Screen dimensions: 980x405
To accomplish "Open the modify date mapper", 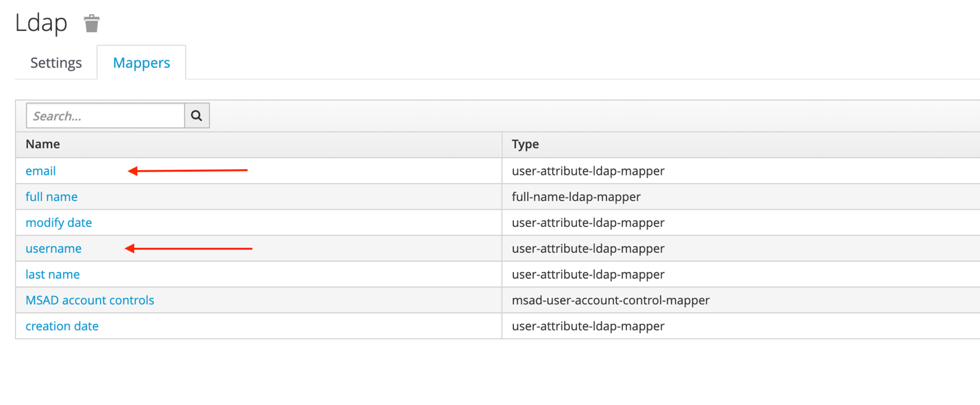I will pyautogui.click(x=58, y=223).
